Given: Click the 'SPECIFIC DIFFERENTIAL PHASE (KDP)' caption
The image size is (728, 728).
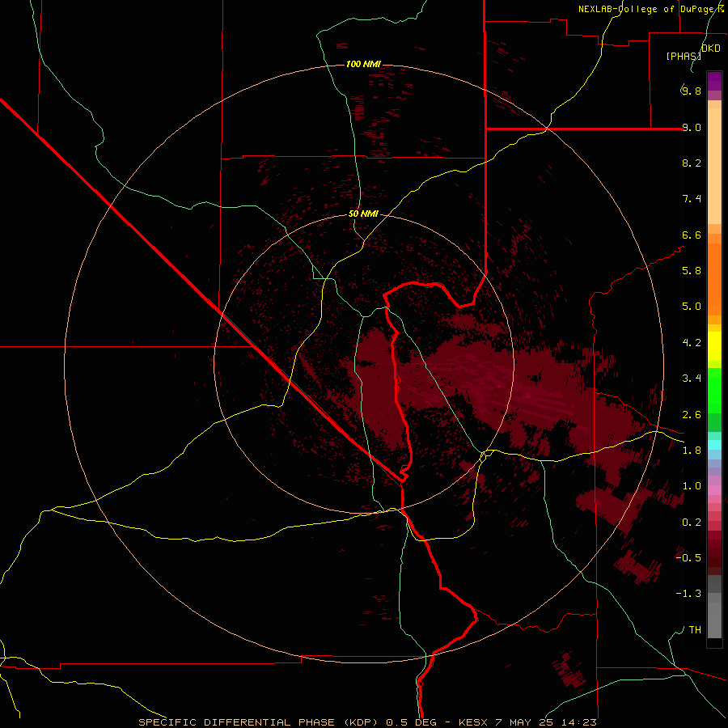Looking at the screenshot, I should pyautogui.click(x=260, y=722).
